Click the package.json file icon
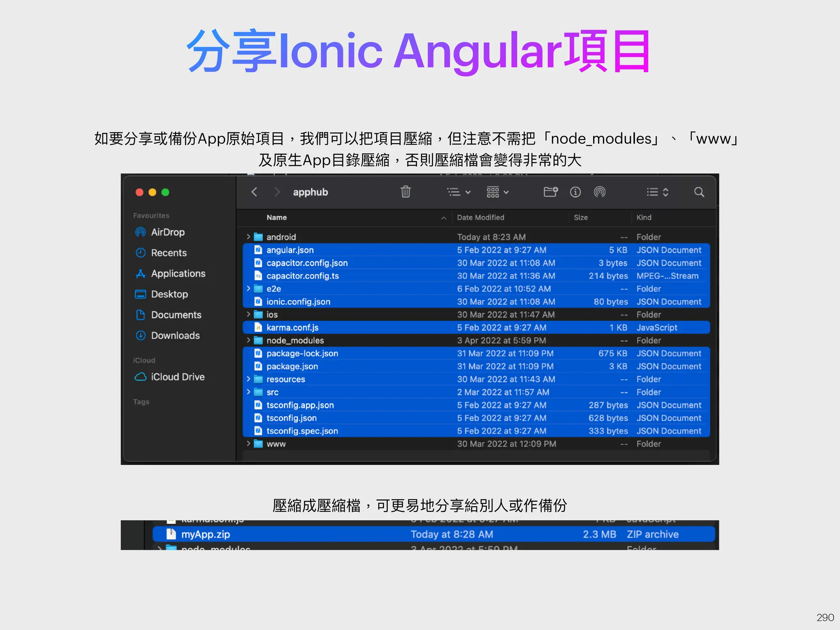The height and width of the screenshot is (630, 840). click(x=258, y=366)
